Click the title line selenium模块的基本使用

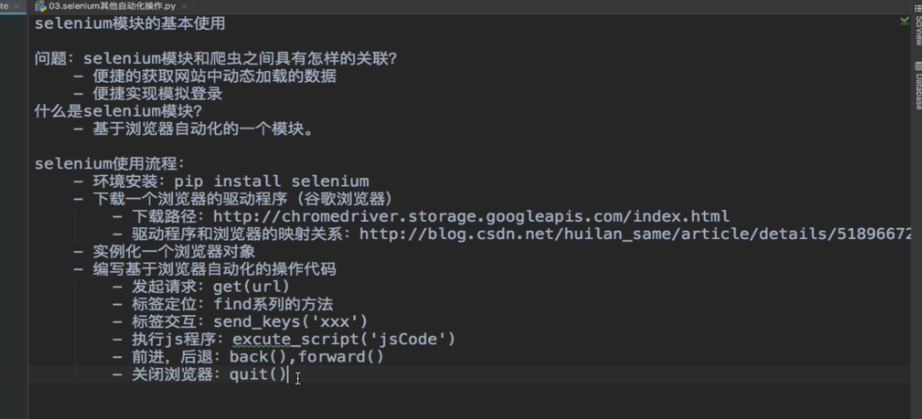130,22
